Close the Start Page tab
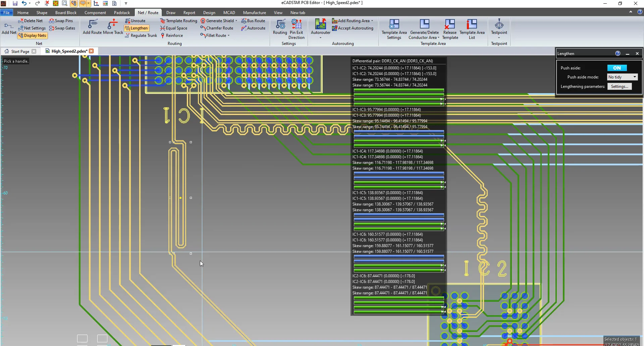Viewport: 644px width, 346px height. 34,51
